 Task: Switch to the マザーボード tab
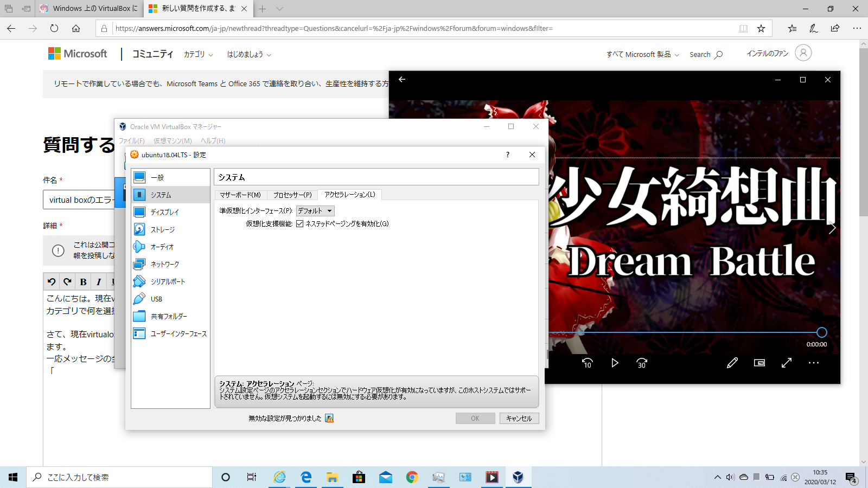coord(240,195)
